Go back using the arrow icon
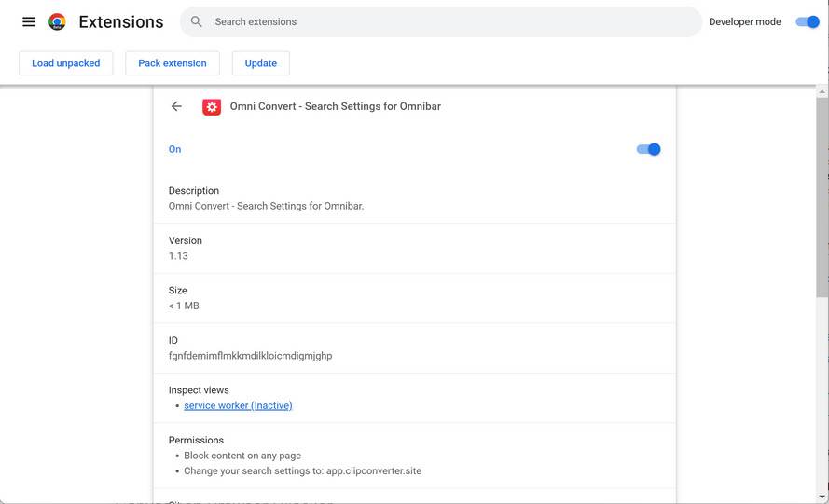 coord(176,106)
